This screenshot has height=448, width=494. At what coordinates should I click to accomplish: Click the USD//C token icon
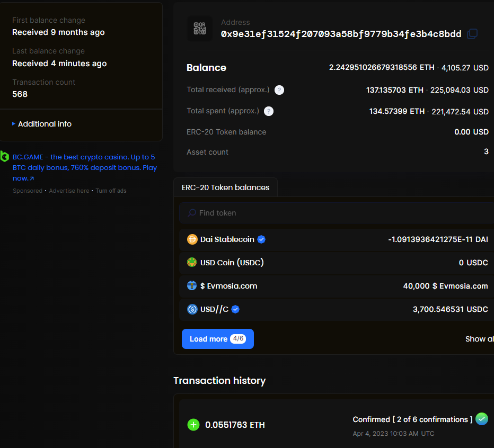(x=192, y=309)
